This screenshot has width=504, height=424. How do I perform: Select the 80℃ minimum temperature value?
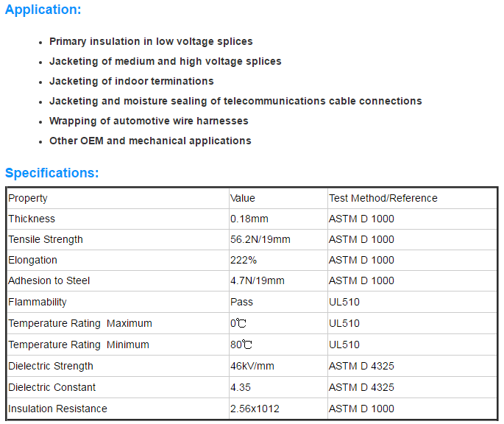tap(241, 344)
